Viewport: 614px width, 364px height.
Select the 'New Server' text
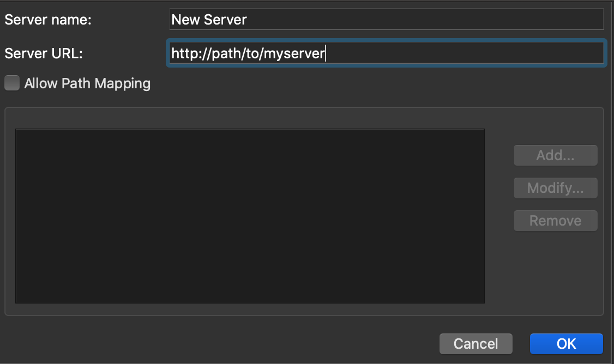(x=209, y=20)
